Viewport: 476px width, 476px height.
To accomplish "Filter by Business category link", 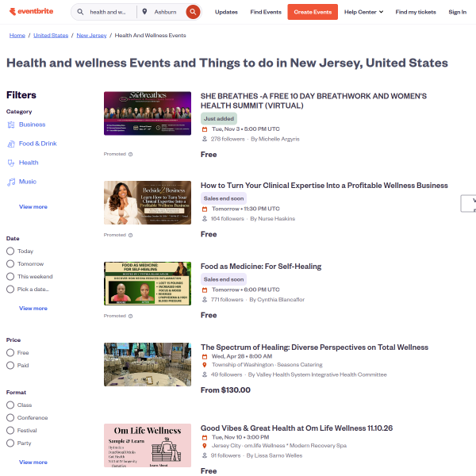I will click(33, 125).
